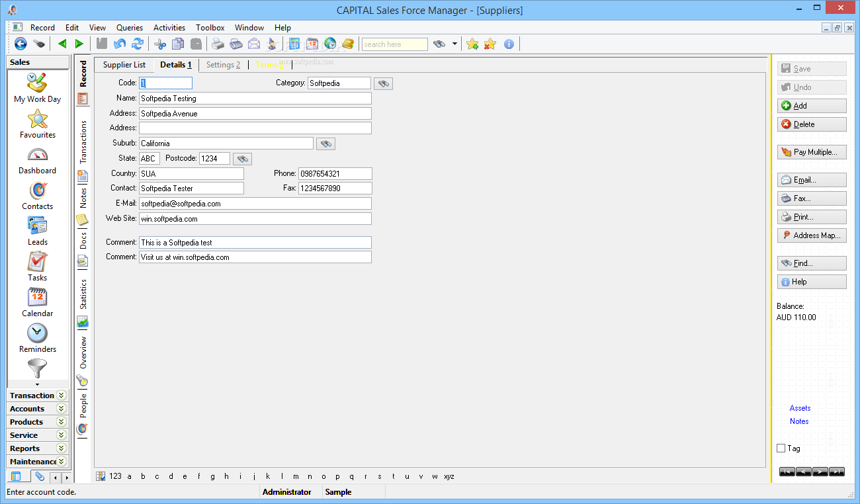Open the Toolbox menu
The height and width of the screenshot is (504, 860).
[210, 28]
